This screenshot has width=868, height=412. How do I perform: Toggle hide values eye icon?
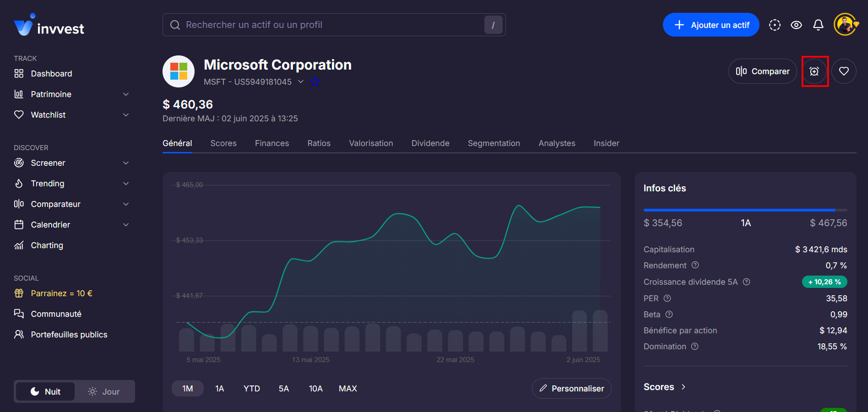[x=796, y=25]
